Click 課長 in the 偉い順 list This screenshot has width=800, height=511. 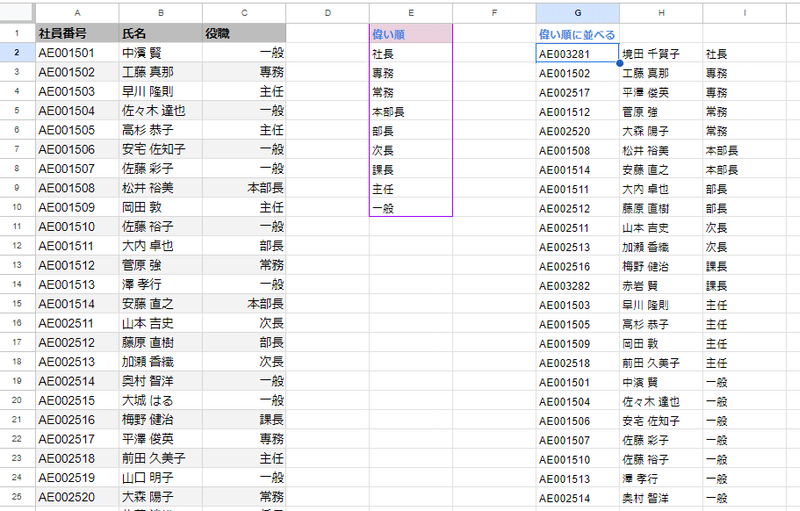point(411,169)
